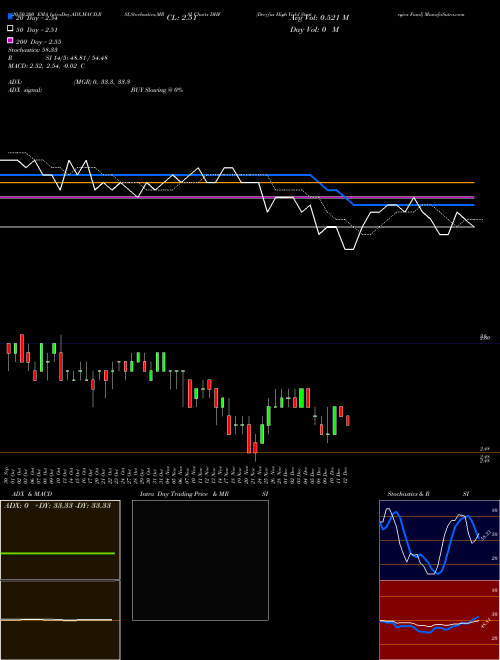This screenshot has width=500, height=660.
Task: Click the 'Stochastics: 58.33' reading
Action: pyautogui.click(x=32, y=50)
